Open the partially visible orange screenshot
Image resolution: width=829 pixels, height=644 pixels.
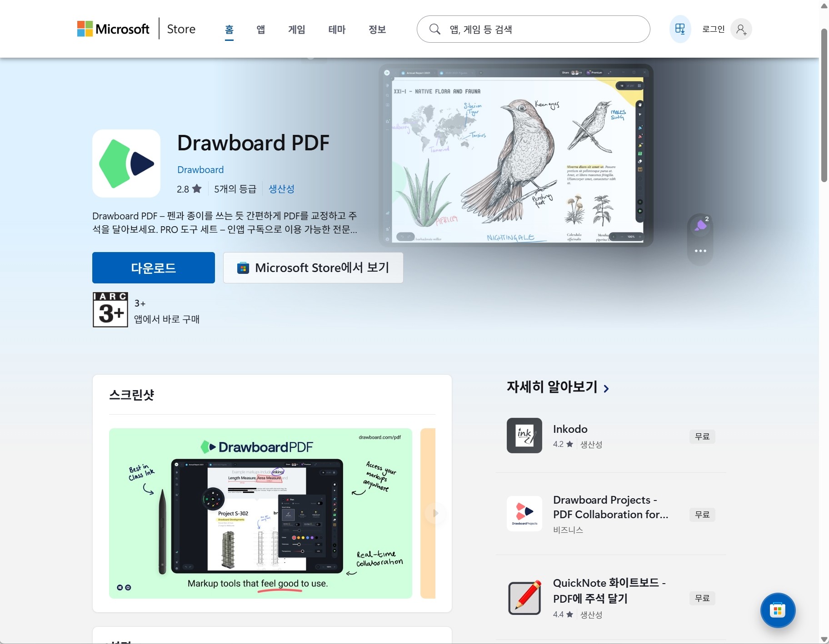[428, 513]
